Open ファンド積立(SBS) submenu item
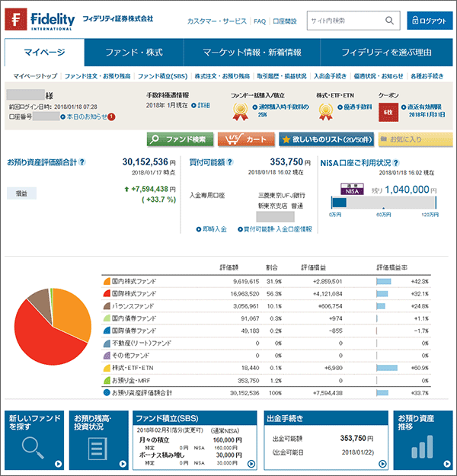457x476 pixels. (x=162, y=76)
